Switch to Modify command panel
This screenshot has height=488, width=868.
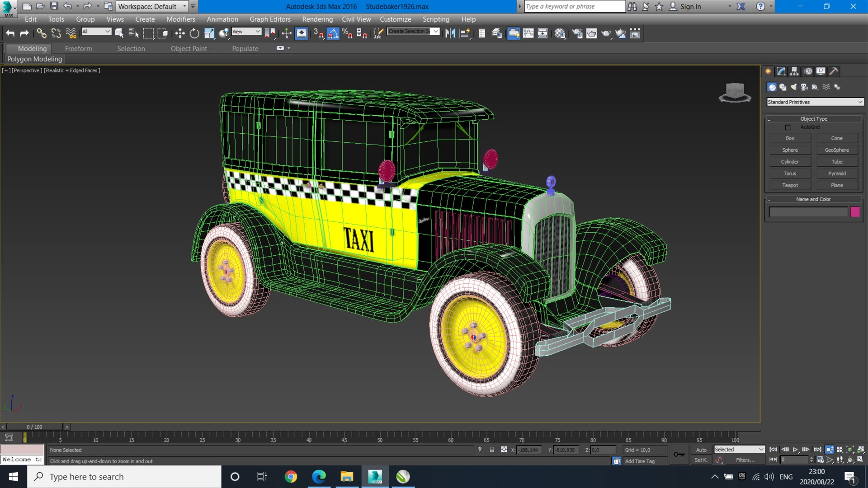click(x=781, y=71)
